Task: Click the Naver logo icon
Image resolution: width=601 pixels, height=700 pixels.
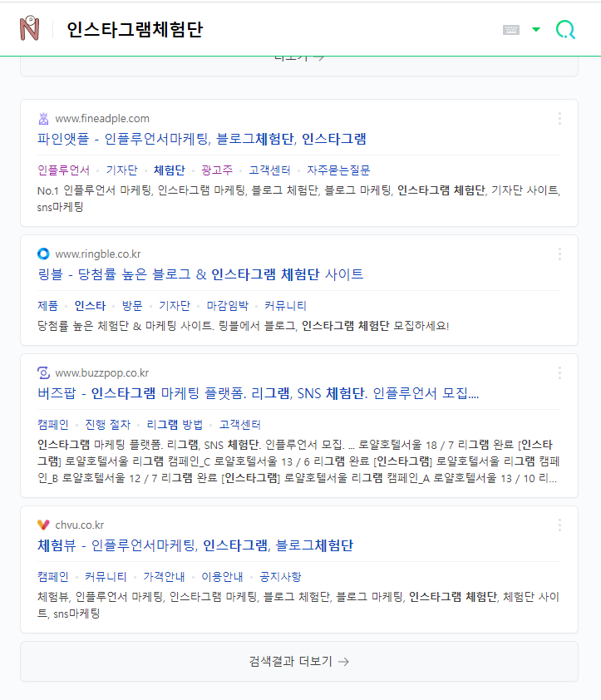Action: pyautogui.click(x=29, y=28)
